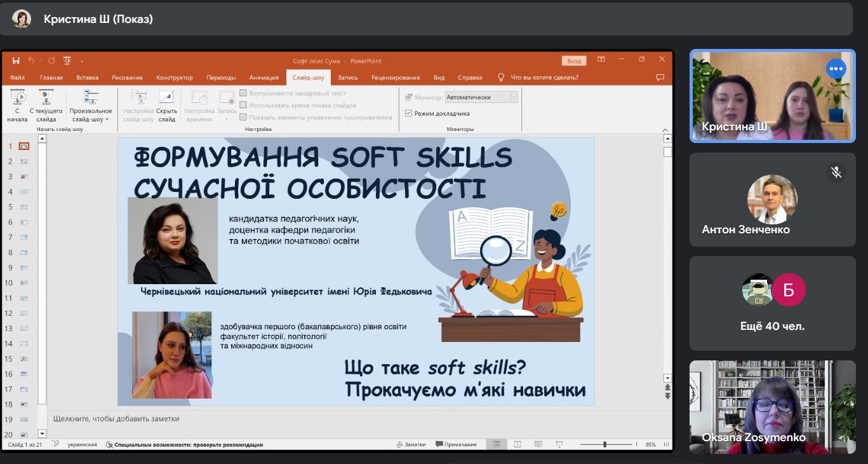This screenshot has width=868, height=464.
Task: Start Slide Show icon in status bar
Action: 559,444
